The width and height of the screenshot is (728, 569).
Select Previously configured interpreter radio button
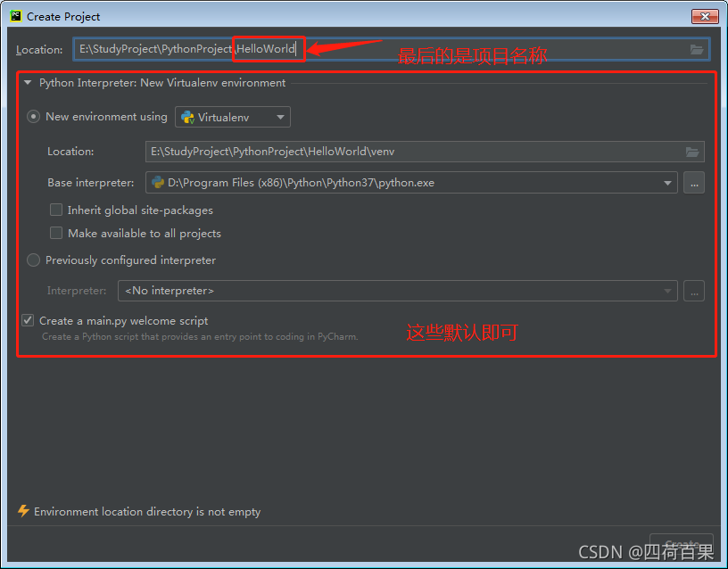[x=33, y=260]
